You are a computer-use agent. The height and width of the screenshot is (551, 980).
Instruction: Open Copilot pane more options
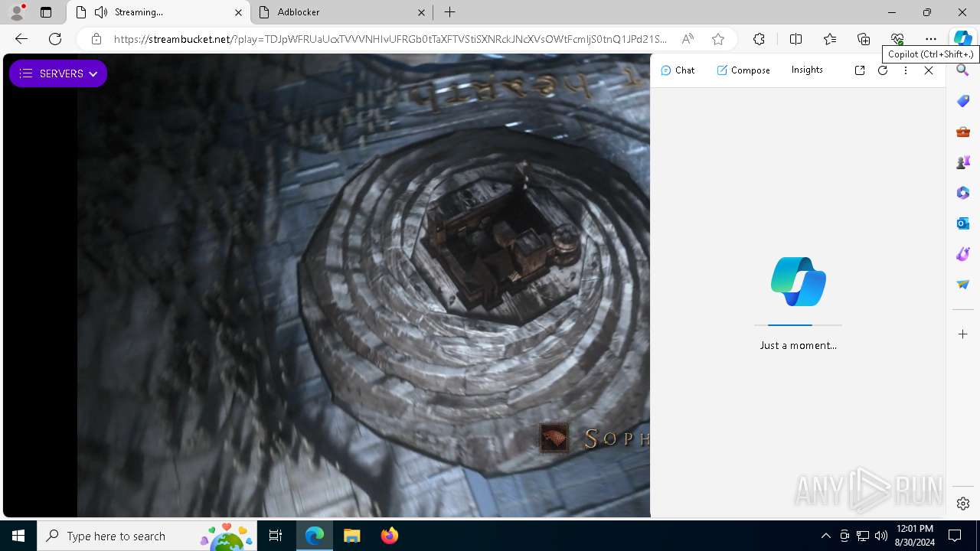[906, 70]
